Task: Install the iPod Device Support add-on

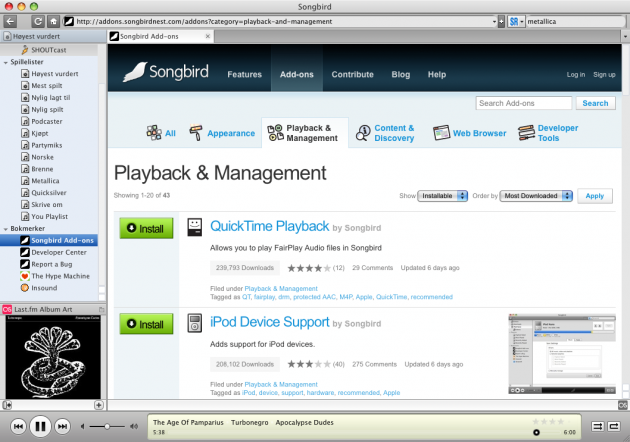Action: pos(146,324)
